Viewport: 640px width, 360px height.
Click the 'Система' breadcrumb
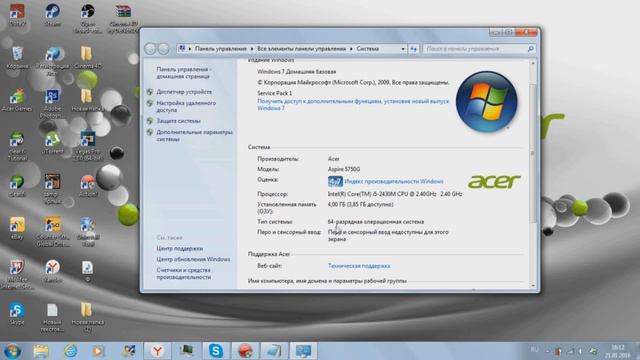pos(368,49)
